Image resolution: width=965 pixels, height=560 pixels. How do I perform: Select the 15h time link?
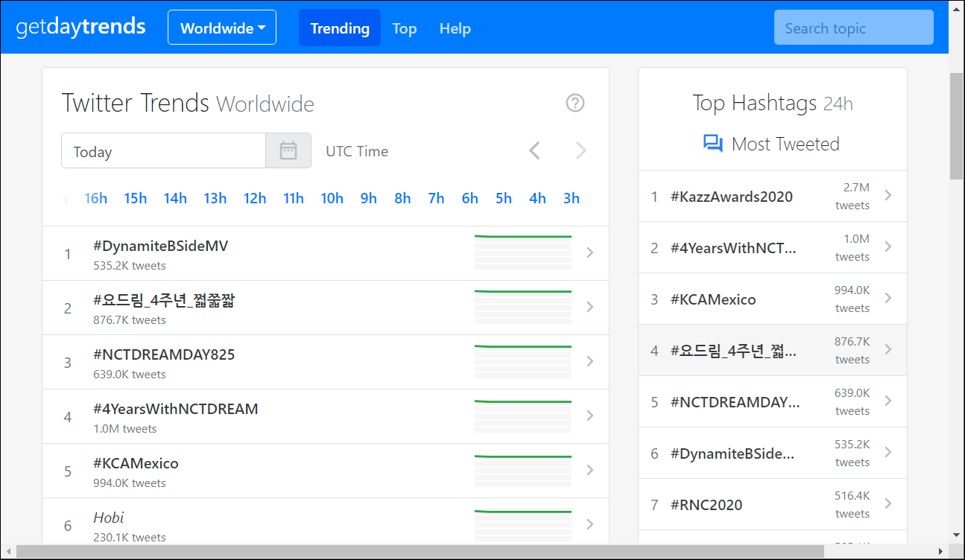click(136, 198)
